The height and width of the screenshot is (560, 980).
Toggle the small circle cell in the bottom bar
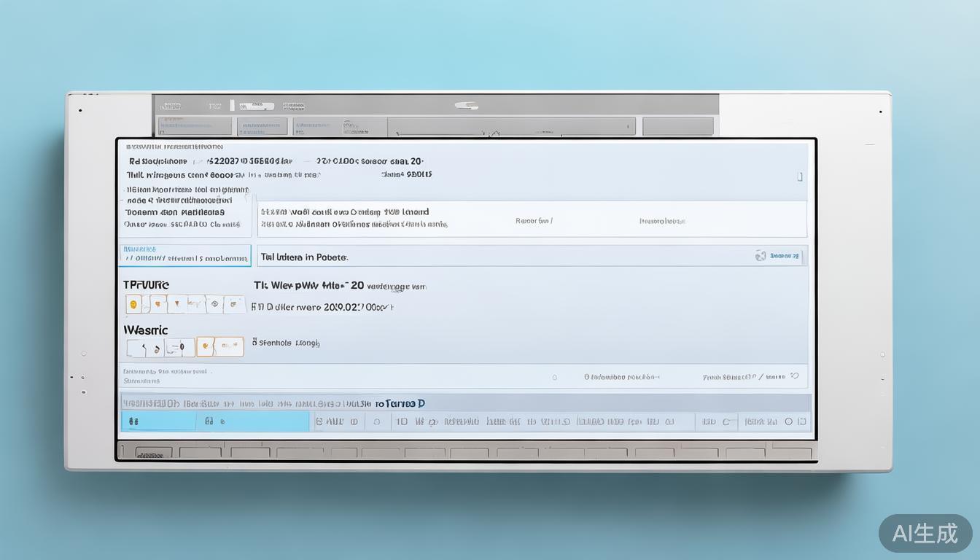[377, 421]
